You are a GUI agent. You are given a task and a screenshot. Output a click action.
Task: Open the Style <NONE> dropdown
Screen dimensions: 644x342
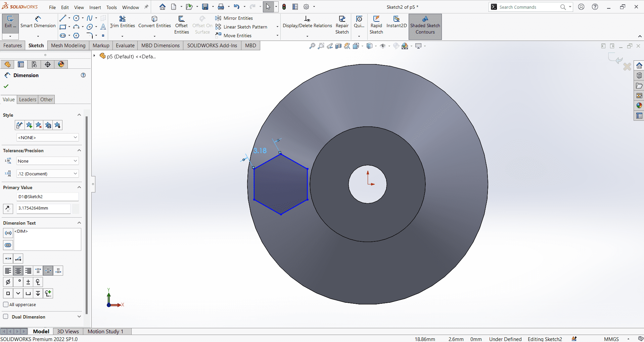click(47, 137)
